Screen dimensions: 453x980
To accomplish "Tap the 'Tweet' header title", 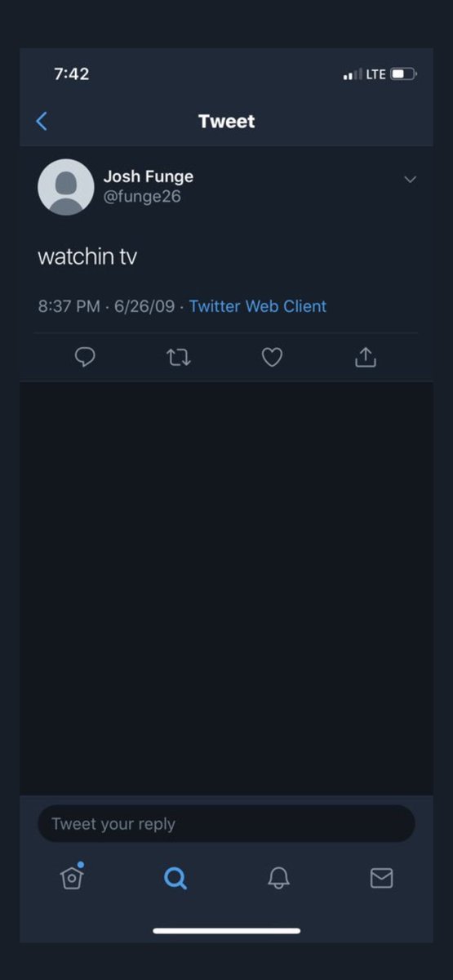I will tap(227, 122).
